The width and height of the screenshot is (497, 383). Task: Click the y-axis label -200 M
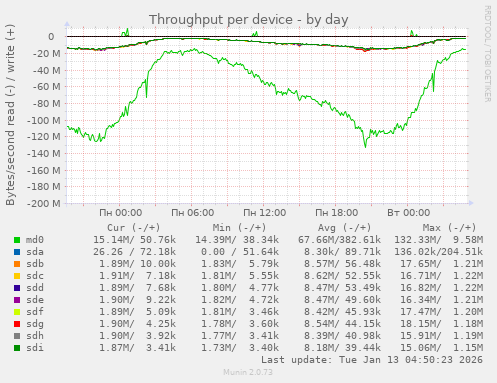click(x=43, y=204)
